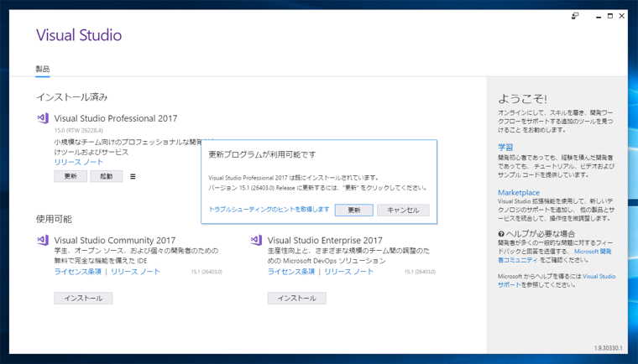Open the hamburger menu next to 起動
Screen dimensions: 638x364
click(133, 176)
